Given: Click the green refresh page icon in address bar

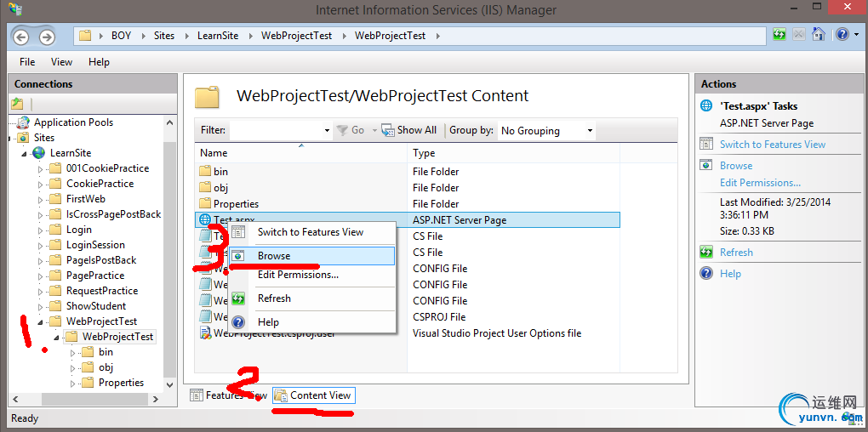Looking at the screenshot, I should pyautogui.click(x=779, y=34).
